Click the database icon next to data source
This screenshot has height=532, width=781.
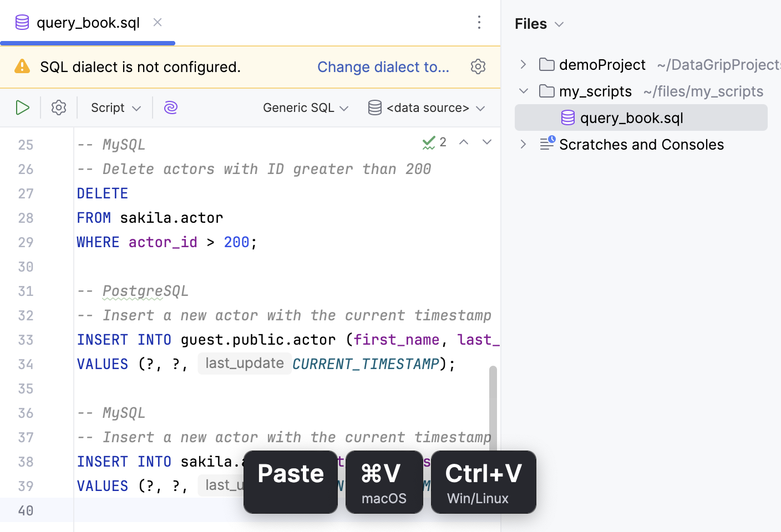[374, 108]
